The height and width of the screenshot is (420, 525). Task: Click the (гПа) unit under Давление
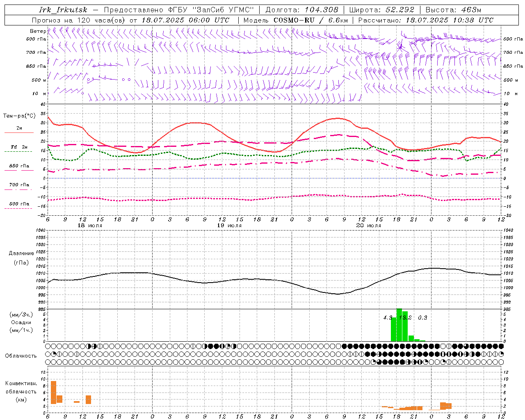pyautogui.click(x=21, y=263)
